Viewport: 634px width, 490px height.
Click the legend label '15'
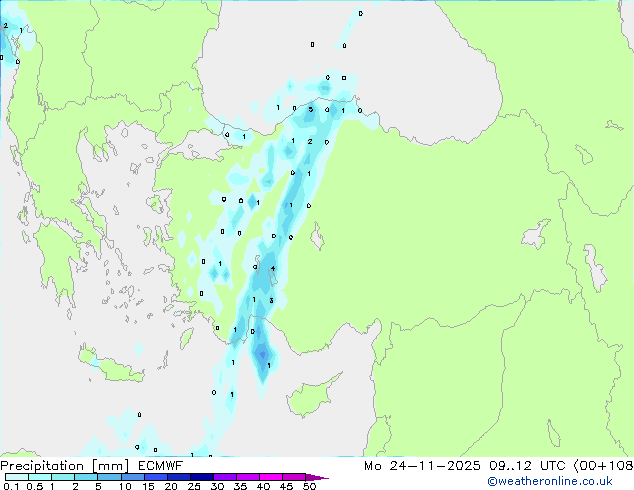coord(148,486)
